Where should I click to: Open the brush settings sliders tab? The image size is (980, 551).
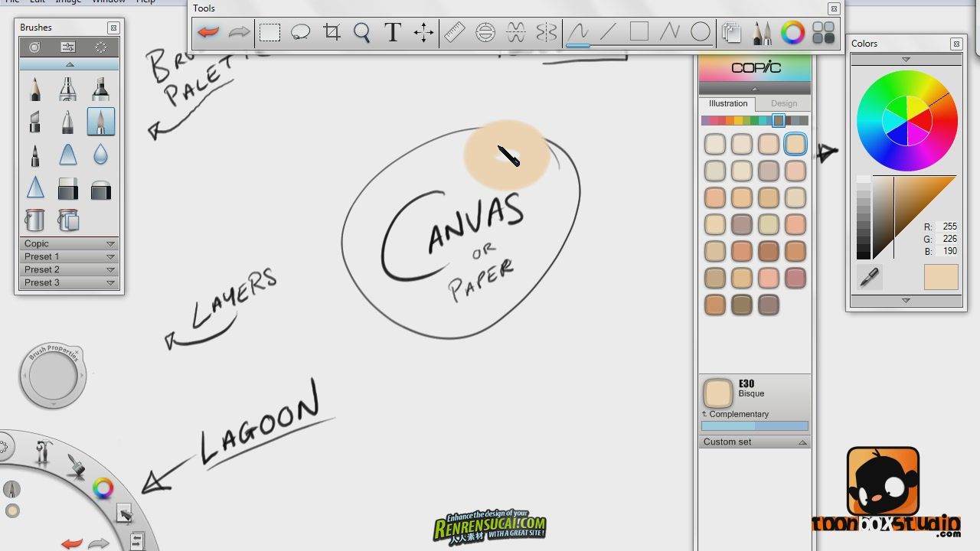67,47
